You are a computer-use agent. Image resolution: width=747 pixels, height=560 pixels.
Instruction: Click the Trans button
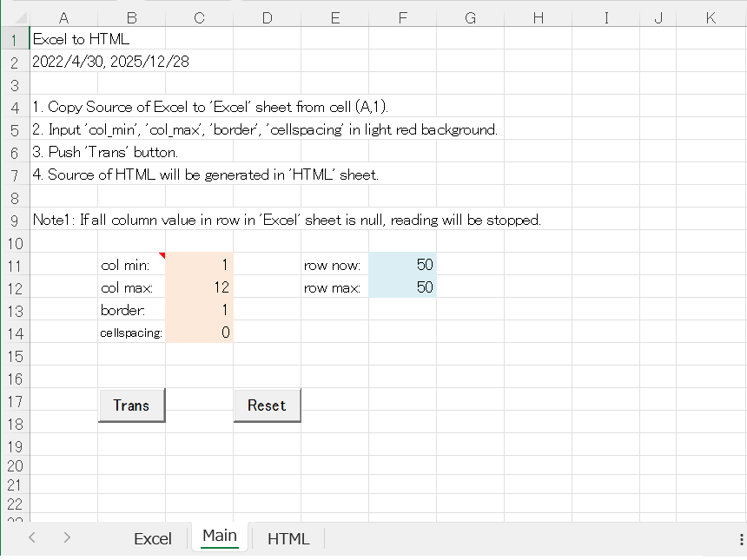(131, 405)
